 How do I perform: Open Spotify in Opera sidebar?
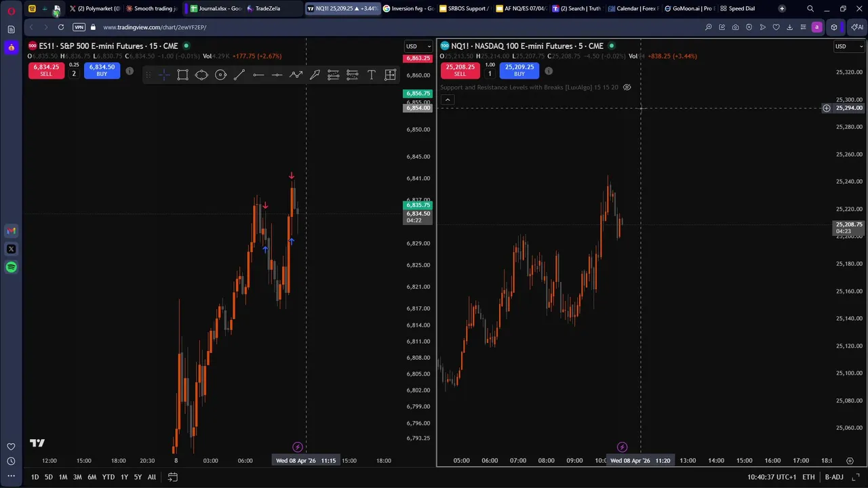pyautogui.click(x=11, y=267)
